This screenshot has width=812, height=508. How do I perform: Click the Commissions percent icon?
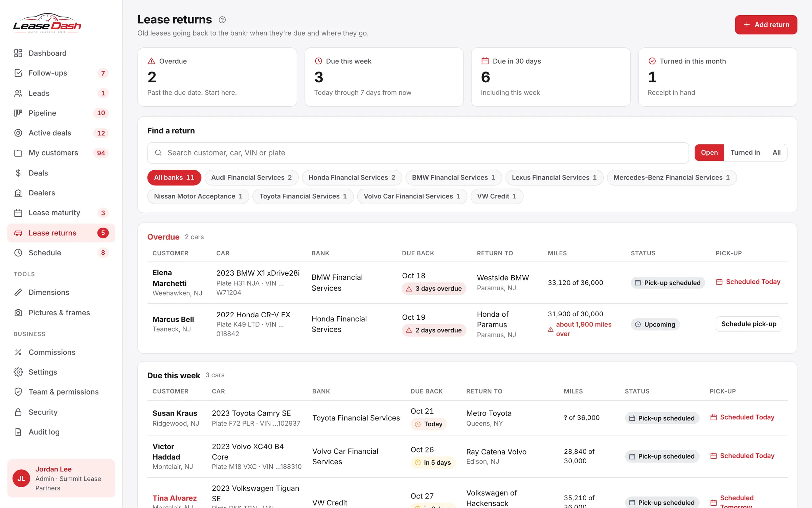pos(18,352)
